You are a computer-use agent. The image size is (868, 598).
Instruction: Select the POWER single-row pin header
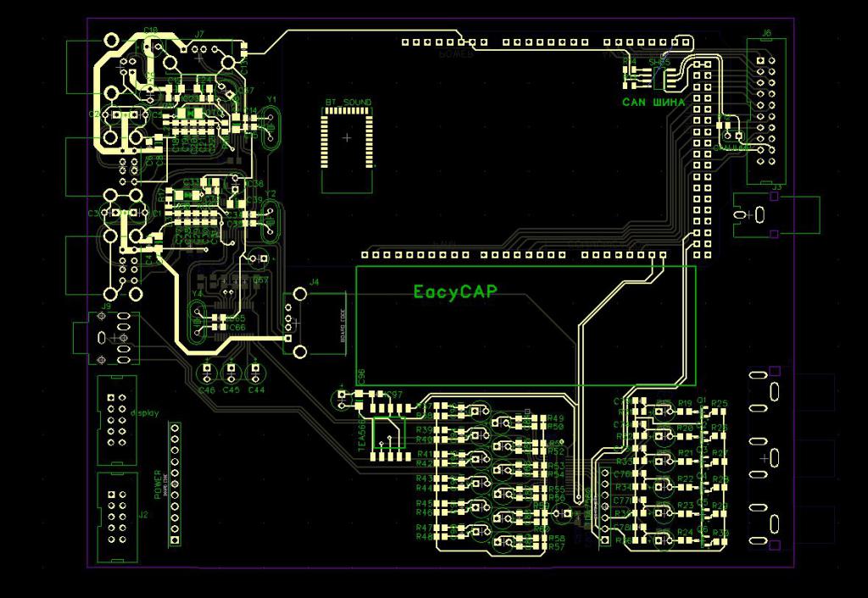[175, 484]
